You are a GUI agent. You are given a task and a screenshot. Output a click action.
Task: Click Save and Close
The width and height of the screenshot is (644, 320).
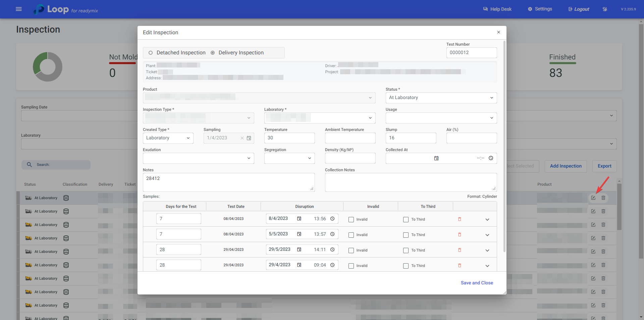click(477, 283)
